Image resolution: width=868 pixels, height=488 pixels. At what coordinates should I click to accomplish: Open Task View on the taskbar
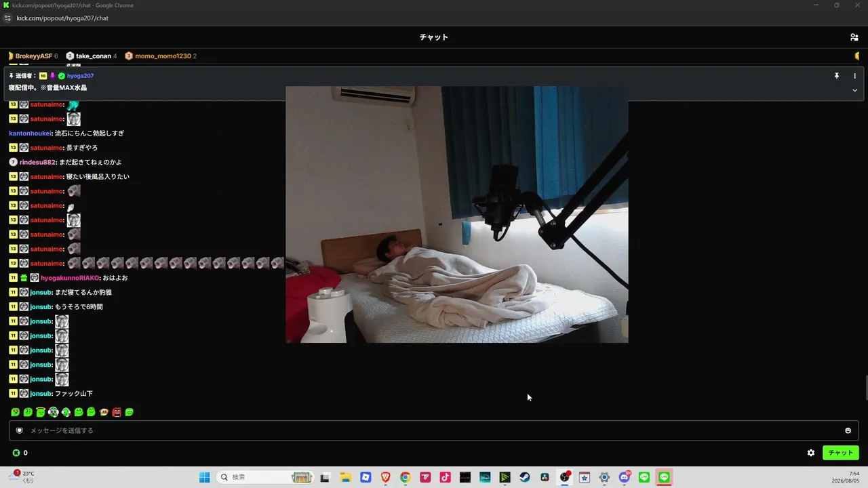tap(325, 477)
